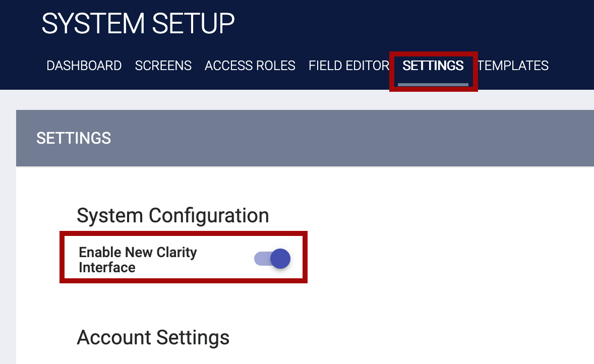Select the SETTINGS tab
Image resolution: width=594 pixels, height=364 pixels.
433,66
